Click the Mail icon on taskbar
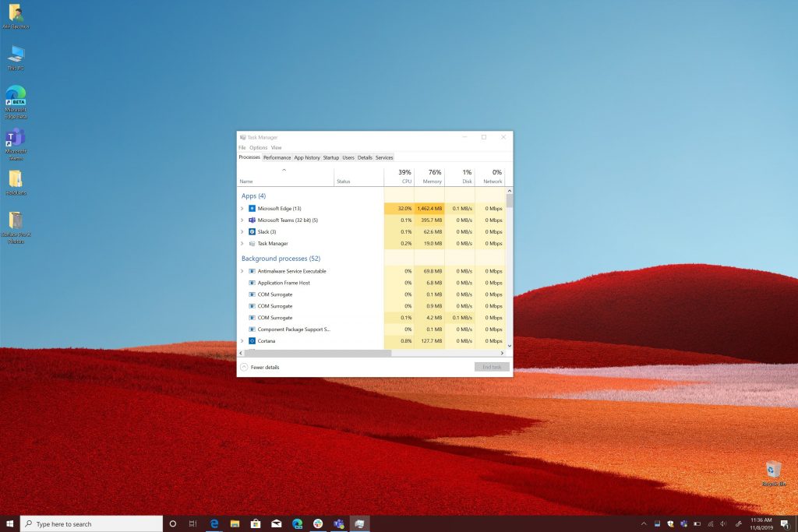The width and height of the screenshot is (798, 532). click(x=275, y=524)
